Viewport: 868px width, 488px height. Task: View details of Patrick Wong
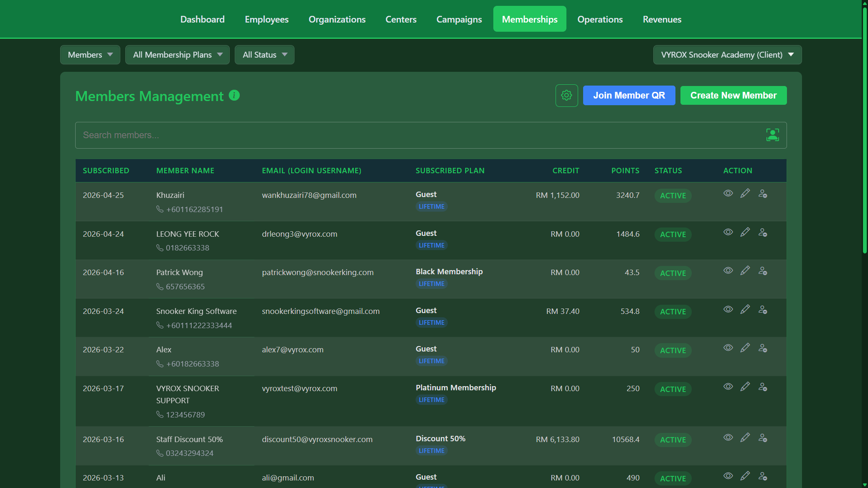click(x=728, y=271)
